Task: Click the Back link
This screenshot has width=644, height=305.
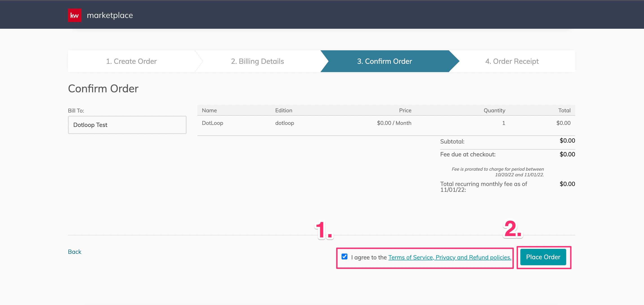Action: pos(74,252)
